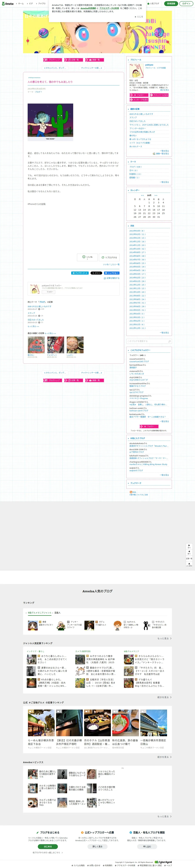Expand genre ranking 続きを見る
This screenshot has height=868, width=195.
pos(164,697)
